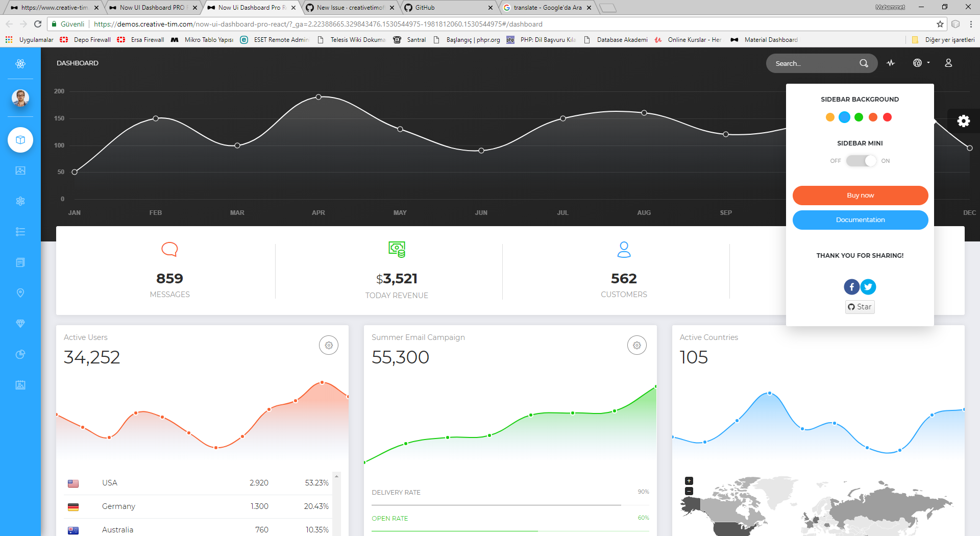The width and height of the screenshot is (980, 536).
Task: Expand the sidebar user profile avatar
Action: click(20, 98)
